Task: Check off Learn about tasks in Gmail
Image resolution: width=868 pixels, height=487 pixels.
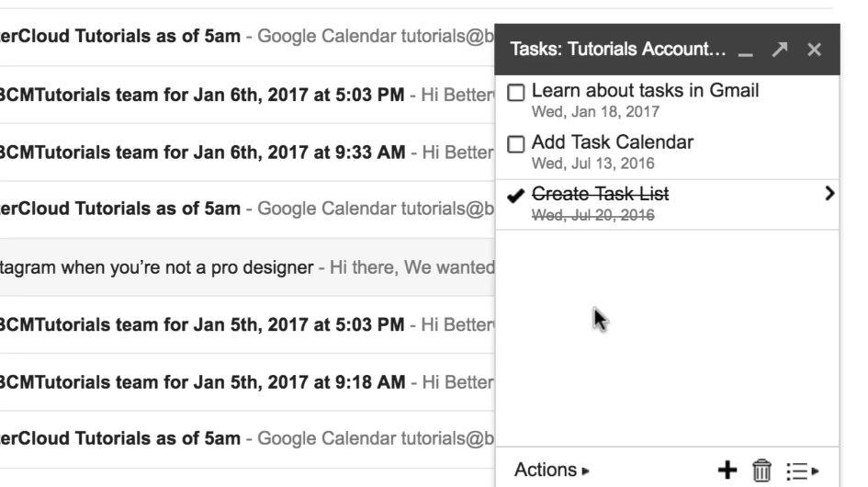Action: pos(515,93)
